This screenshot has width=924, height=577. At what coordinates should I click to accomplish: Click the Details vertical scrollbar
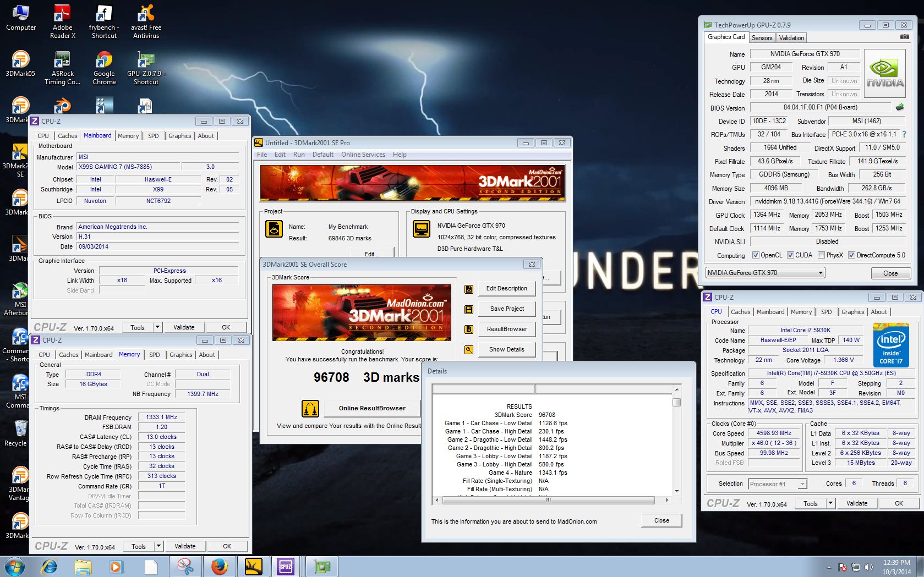coord(677,440)
